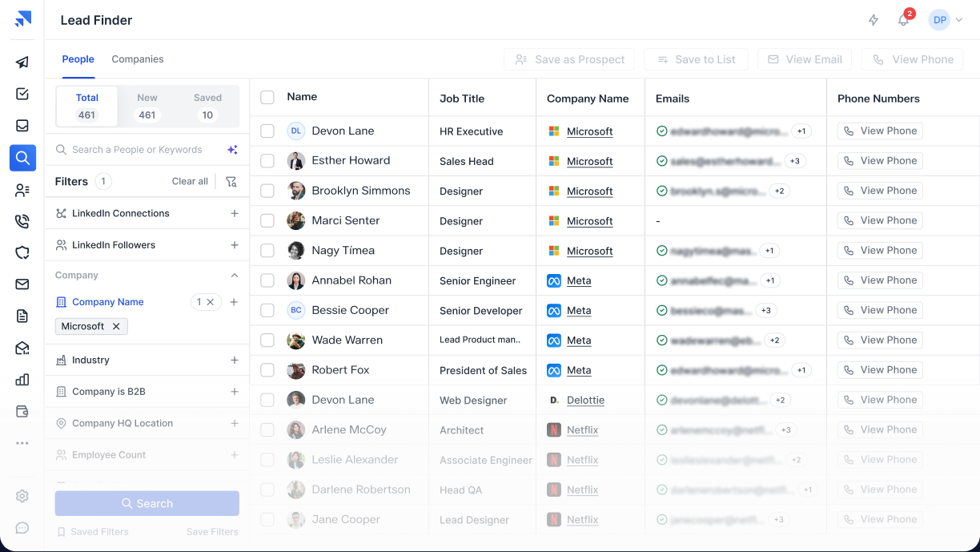Image resolution: width=980 pixels, height=552 pixels.
Task: Check the box for Marci Senter
Action: coord(267,220)
